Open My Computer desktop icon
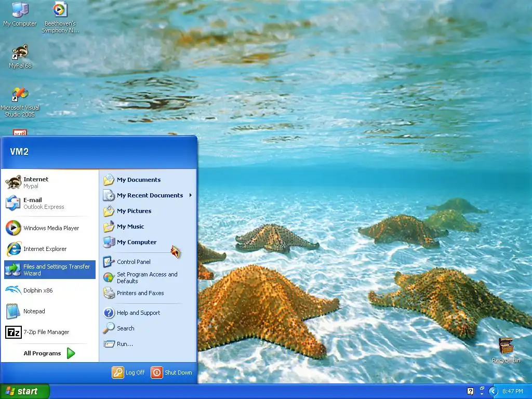Image resolution: width=532 pixels, height=399 pixels. point(20,14)
